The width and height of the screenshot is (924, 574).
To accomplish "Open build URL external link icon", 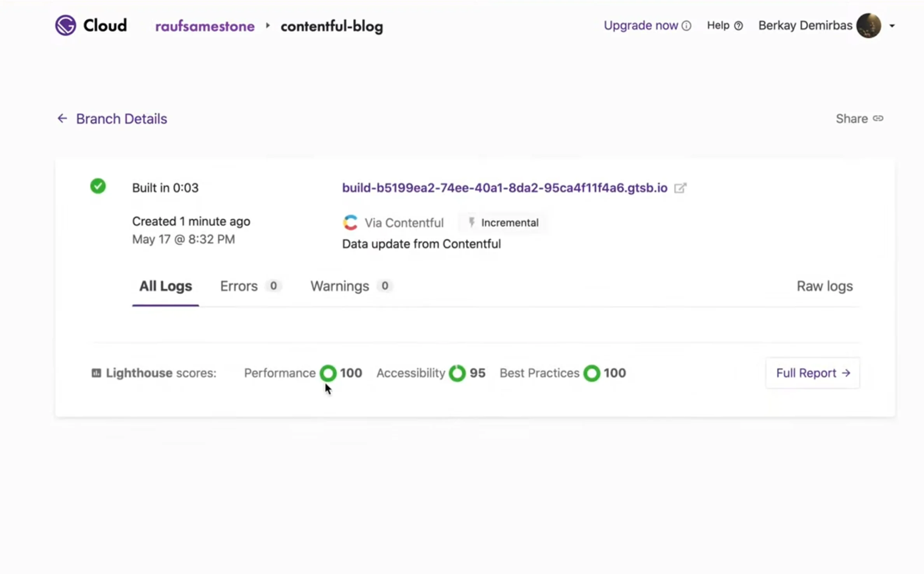I will coord(680,188).
